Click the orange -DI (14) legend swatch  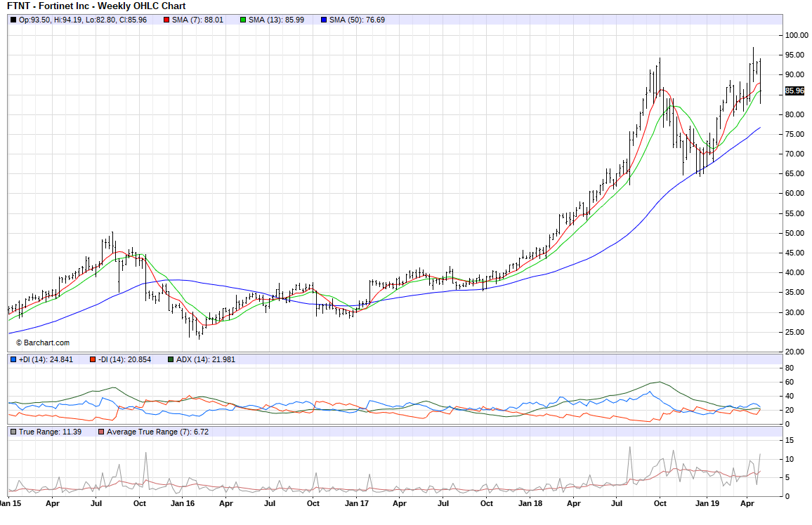click(93, 359)
